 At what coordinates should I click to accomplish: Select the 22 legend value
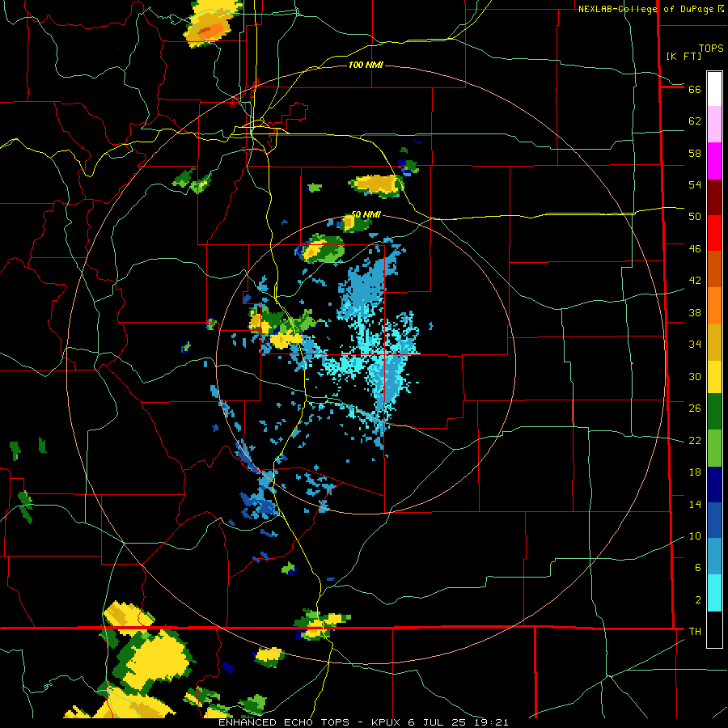point(695,440)
